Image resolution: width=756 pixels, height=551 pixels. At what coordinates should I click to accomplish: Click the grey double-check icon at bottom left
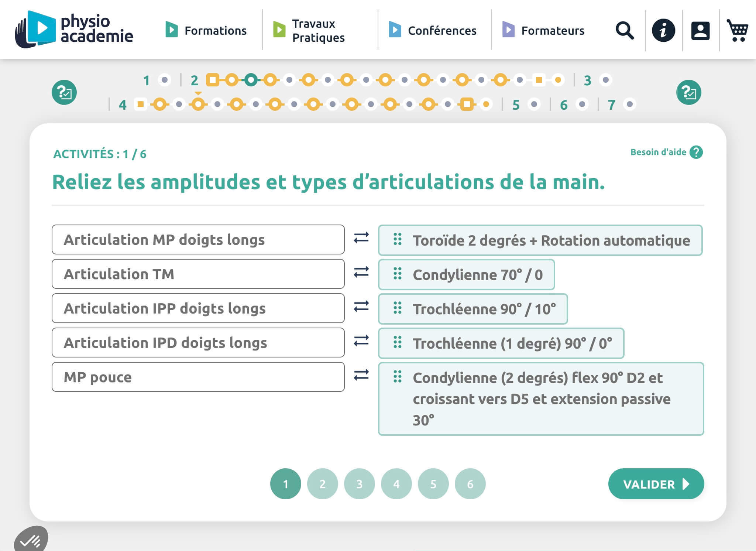(31, 539)
